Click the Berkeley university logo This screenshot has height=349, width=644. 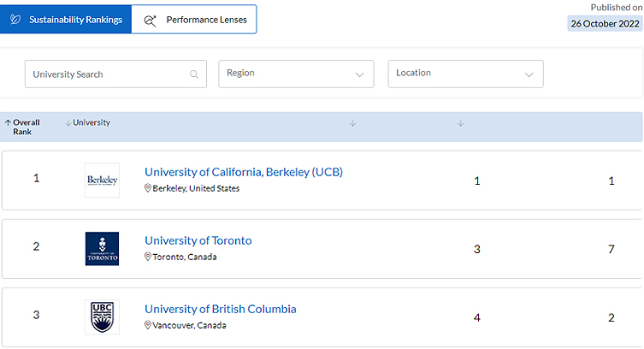click(102, 180)
